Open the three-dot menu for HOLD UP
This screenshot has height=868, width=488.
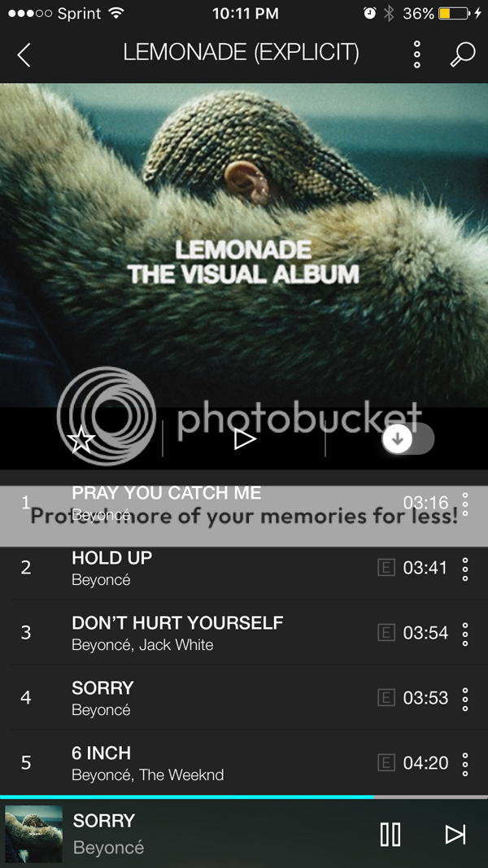click(465, 569)
